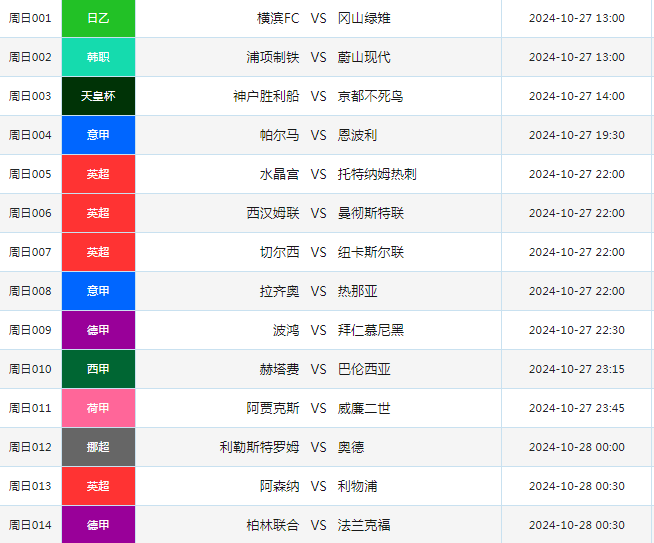Image resolution: width=654 pixels, height=543 pixels.
Task: Click kickoff time 2024-10-27 22:30
Action: [577, 330]
